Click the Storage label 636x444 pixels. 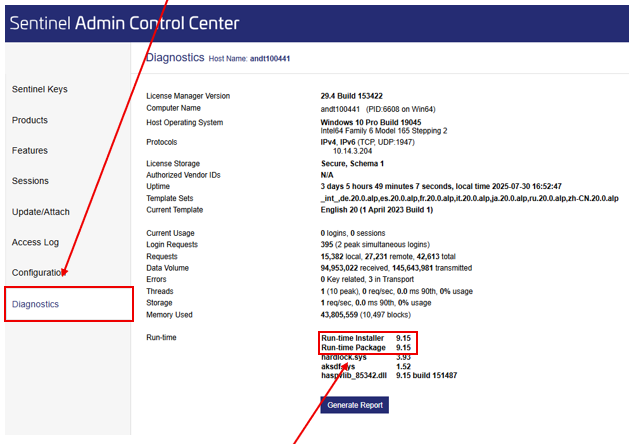[x=159, y=303]
